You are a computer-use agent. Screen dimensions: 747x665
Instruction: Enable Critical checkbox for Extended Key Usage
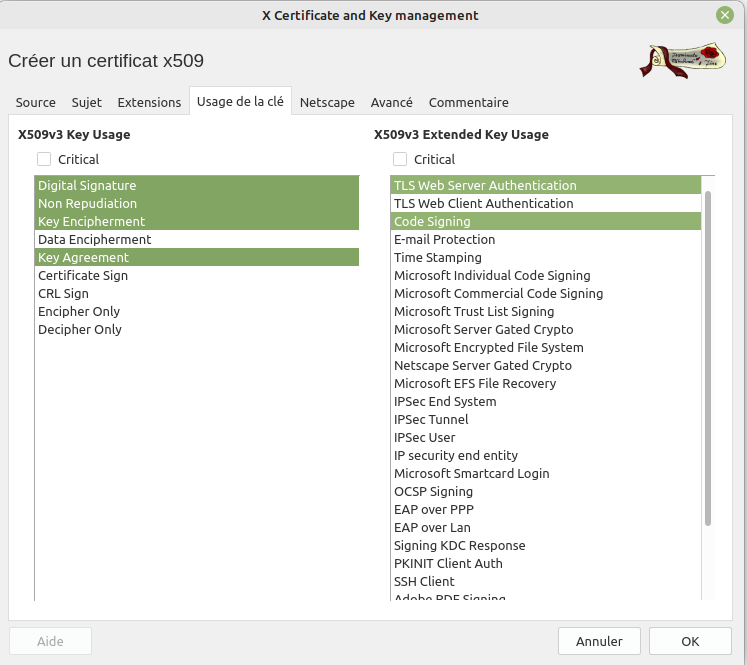[400, 159]
